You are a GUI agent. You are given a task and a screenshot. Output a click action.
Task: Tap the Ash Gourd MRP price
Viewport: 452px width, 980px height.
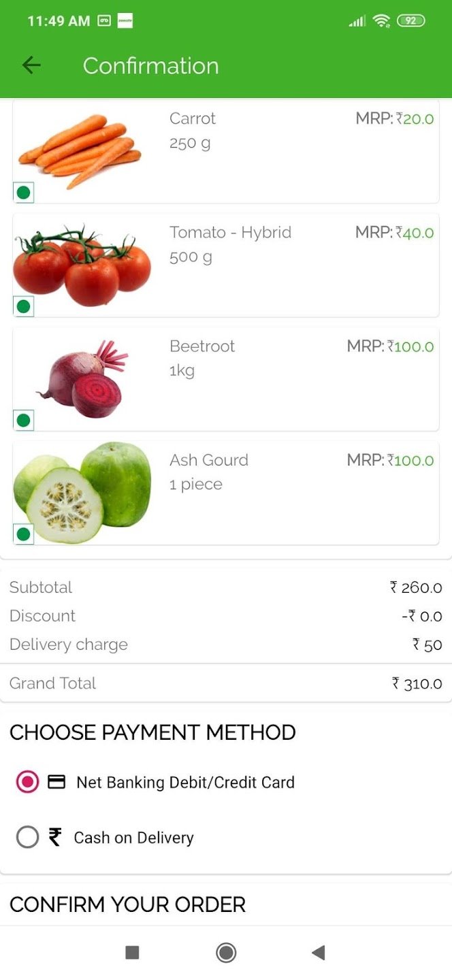coord(390,460)
